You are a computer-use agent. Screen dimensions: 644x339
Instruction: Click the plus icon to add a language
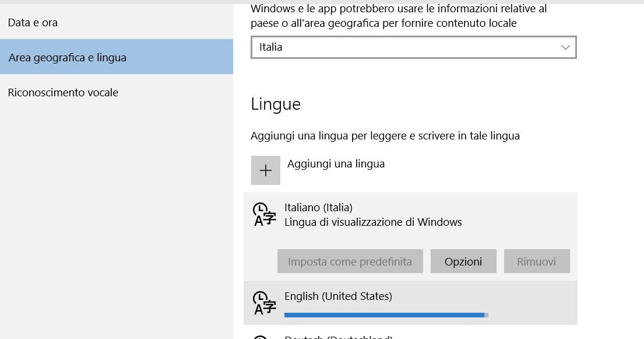click(266, 170)
